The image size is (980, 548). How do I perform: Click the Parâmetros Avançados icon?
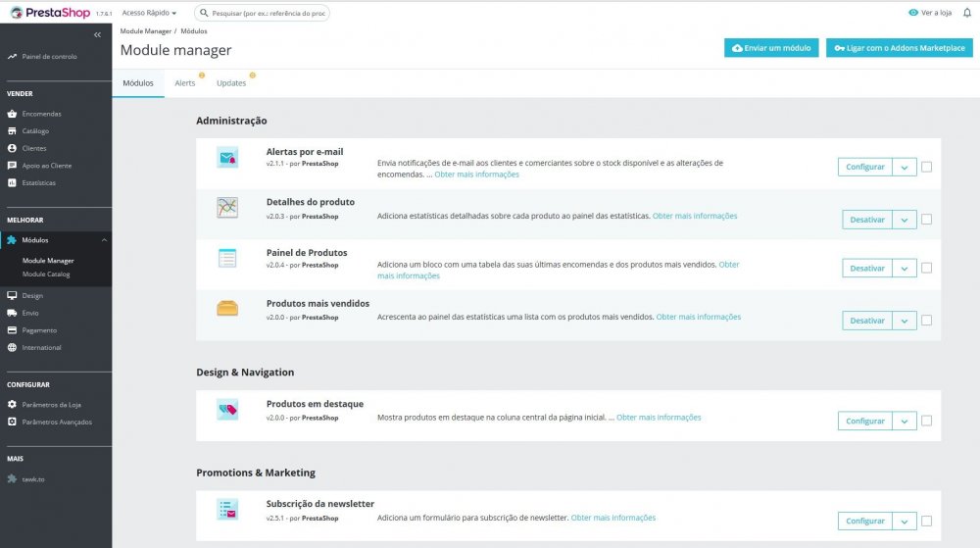pos(12,422)
